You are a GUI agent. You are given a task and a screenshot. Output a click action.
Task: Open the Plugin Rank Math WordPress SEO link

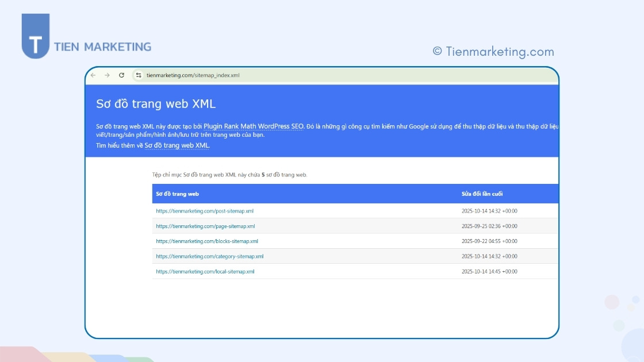[253, 126]
